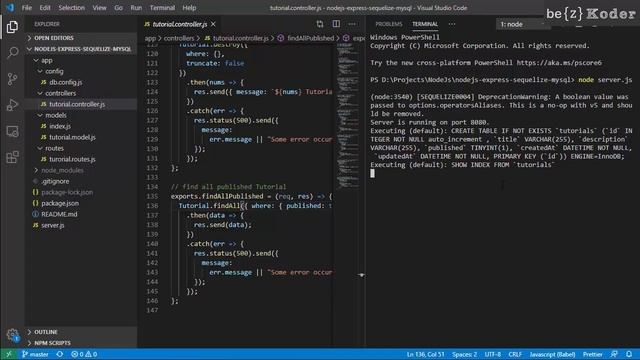The width and height of the screenshot is (640, 360).
Task: Click VS Code logo in title bar
Action: pos(10,8)
